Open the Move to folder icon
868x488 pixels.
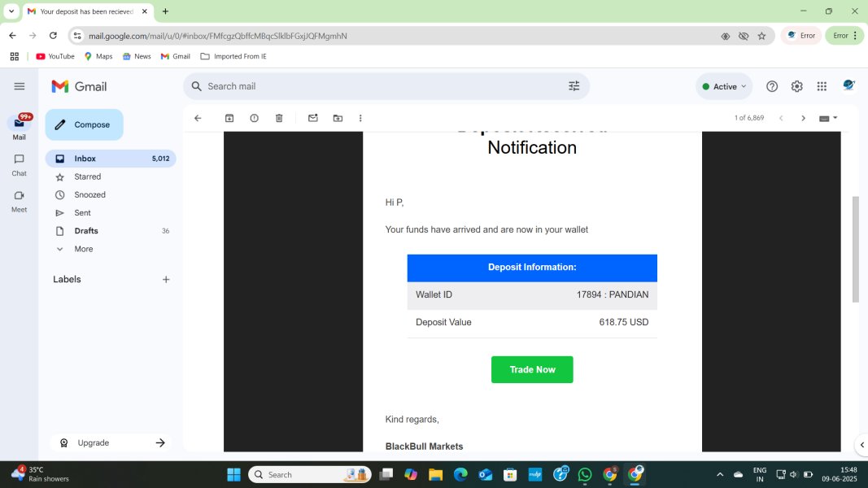338,118
